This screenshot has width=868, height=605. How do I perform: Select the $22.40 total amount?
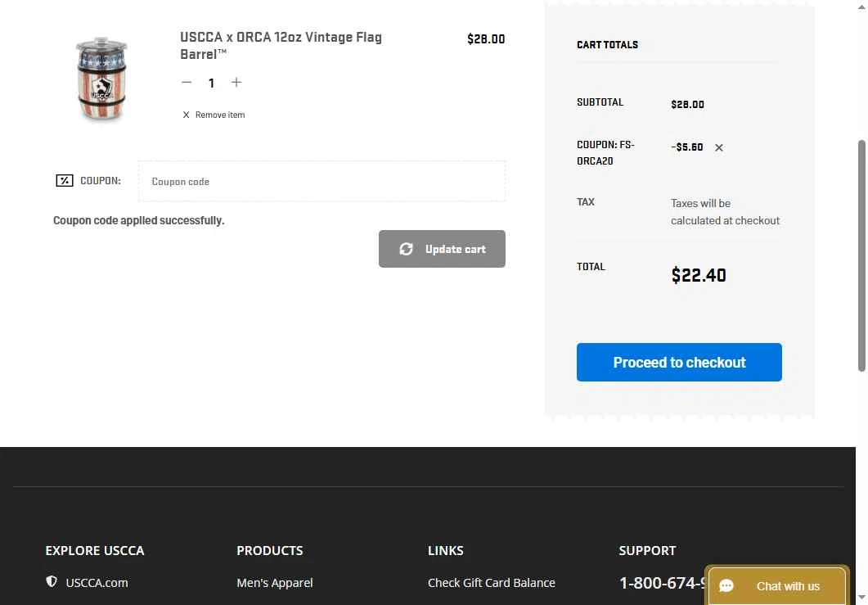pyautogui.click(x=699, y=275)
